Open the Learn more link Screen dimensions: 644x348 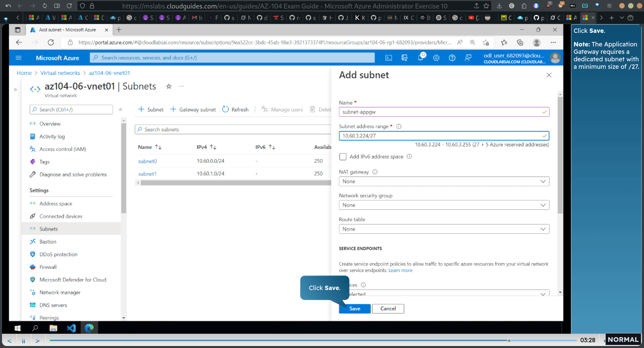(400, 270)
